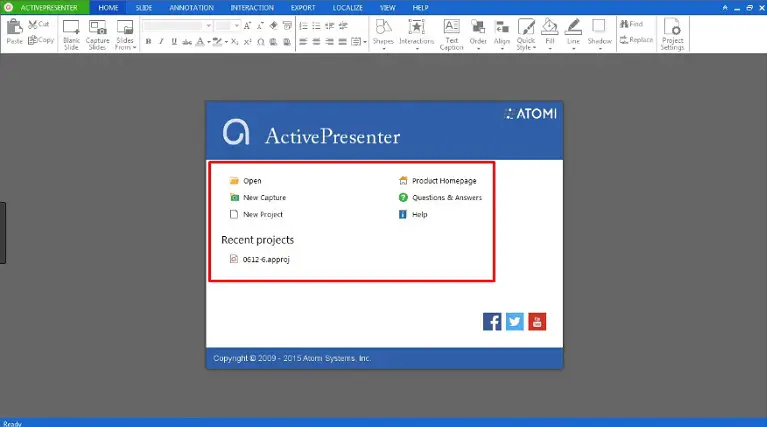Click the grow font size icon

coord(248,25)
